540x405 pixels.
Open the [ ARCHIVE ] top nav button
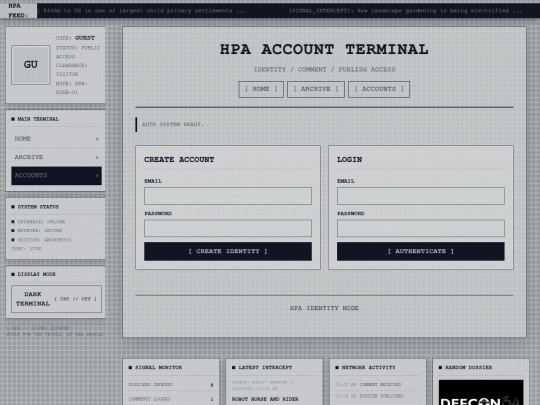pos(315,89)
